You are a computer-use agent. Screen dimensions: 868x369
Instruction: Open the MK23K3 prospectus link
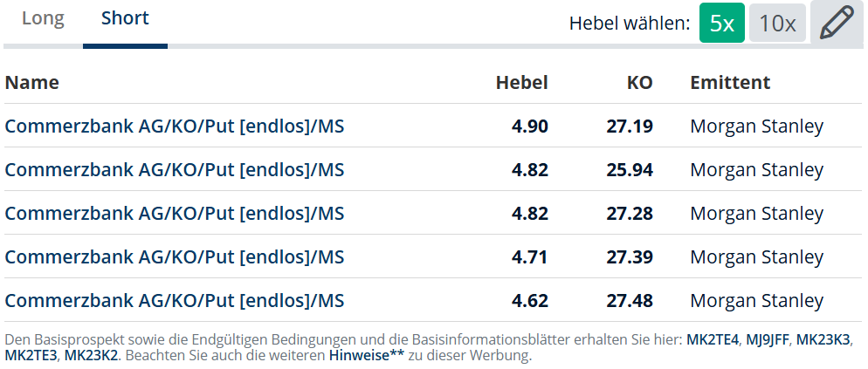[x=822, y=339]
